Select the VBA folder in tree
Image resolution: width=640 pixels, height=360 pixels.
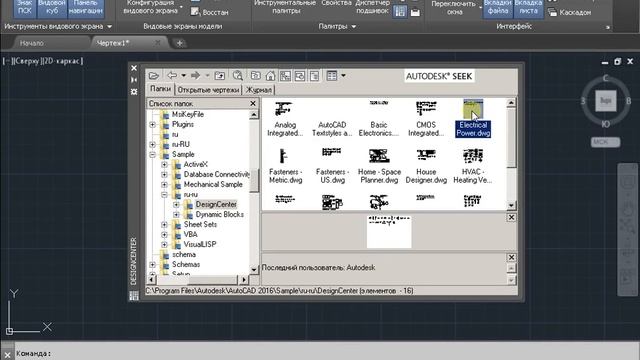190,234
